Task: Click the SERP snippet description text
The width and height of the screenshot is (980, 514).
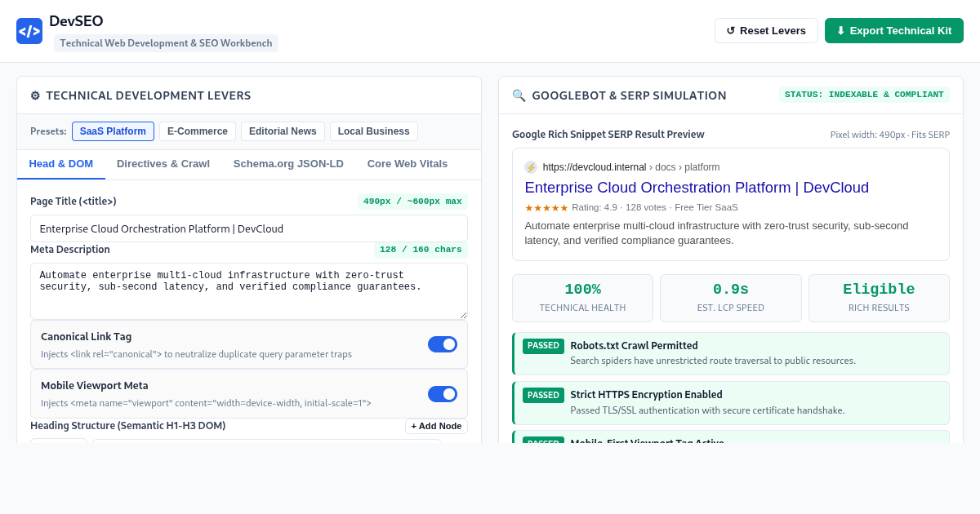Action: (x=716, y=233)
